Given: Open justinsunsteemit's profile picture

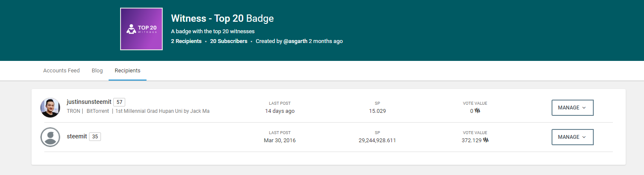Looking at the screenshot, I should (50, 108).
